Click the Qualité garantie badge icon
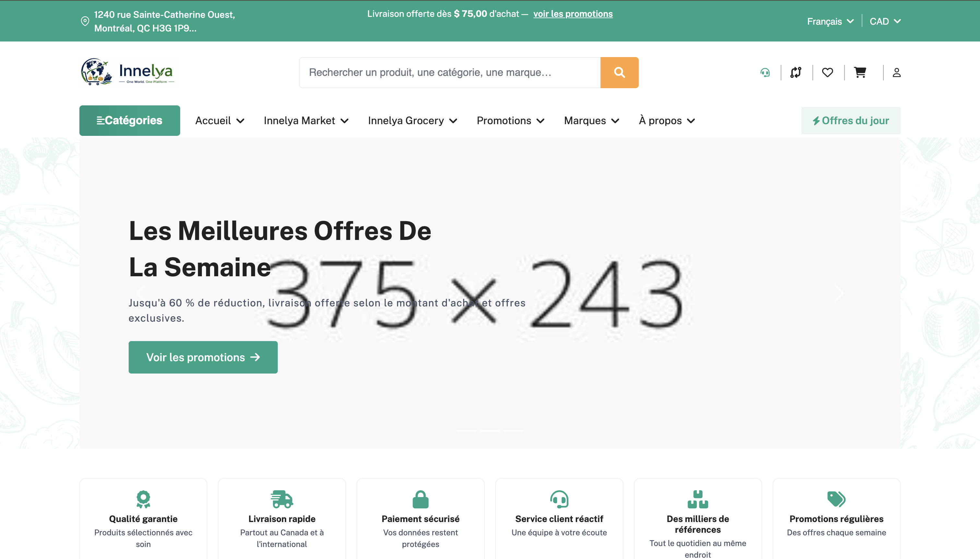The height and width of the screenshot is (559, 980). coord(143,499)
